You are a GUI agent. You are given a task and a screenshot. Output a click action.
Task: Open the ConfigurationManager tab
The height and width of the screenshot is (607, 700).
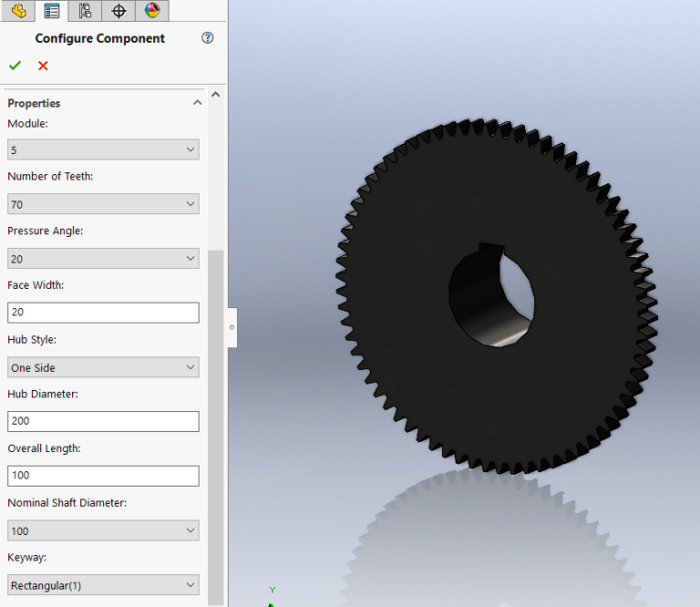tap(85, 11)
